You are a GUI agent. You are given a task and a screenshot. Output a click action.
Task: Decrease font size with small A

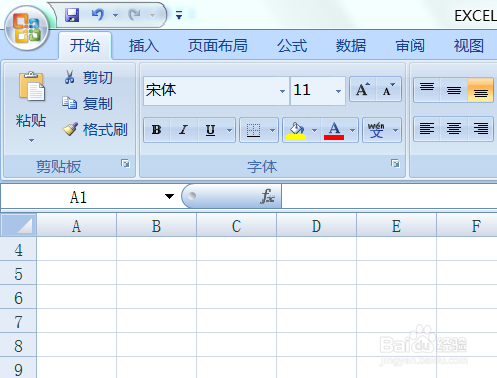388,89
